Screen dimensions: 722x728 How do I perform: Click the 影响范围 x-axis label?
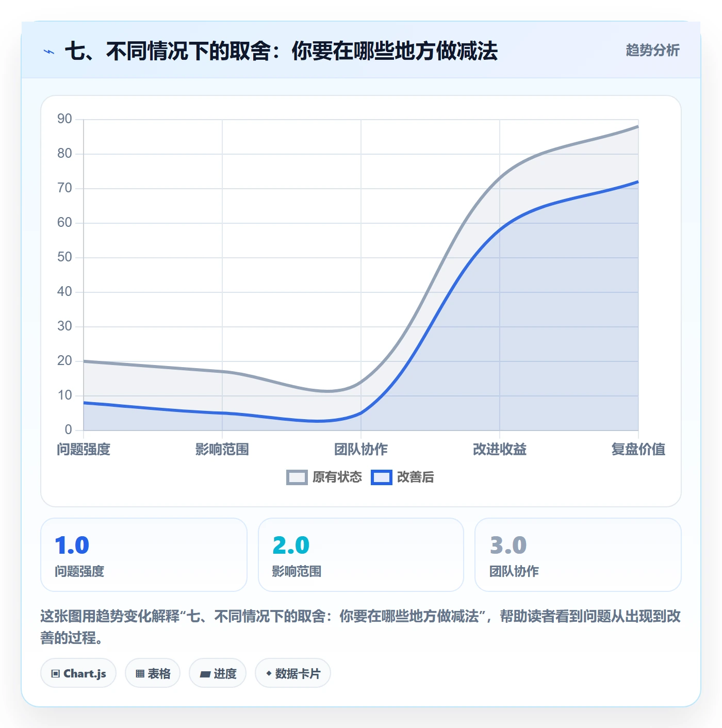tap(222, 450)
